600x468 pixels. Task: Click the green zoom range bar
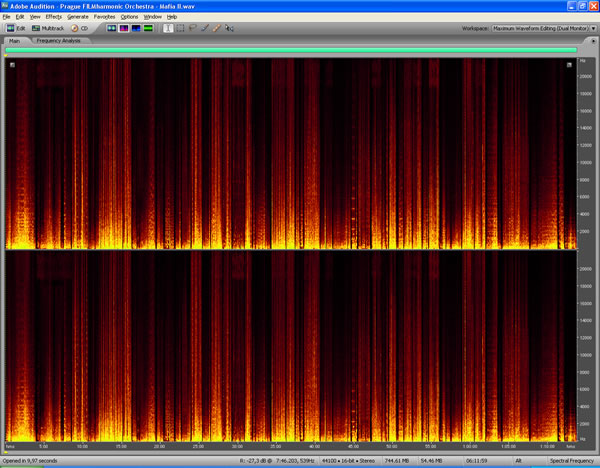(290, 49)
